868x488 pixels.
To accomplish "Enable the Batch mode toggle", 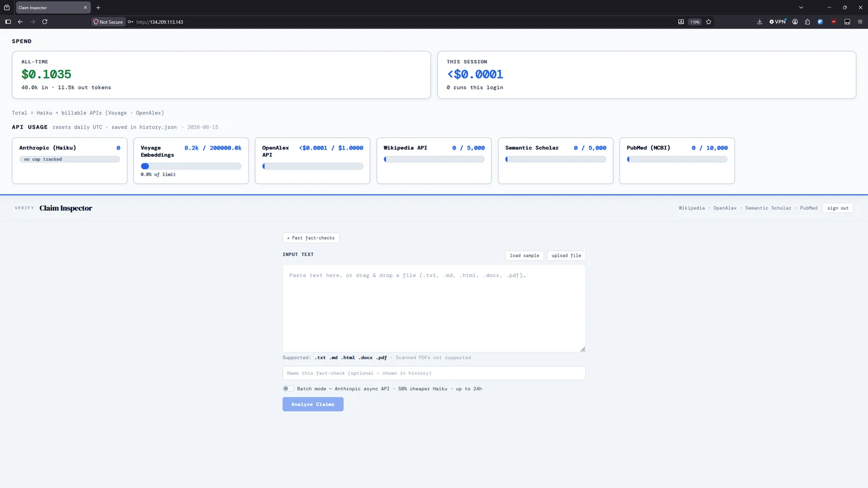I will coord(288,389).
